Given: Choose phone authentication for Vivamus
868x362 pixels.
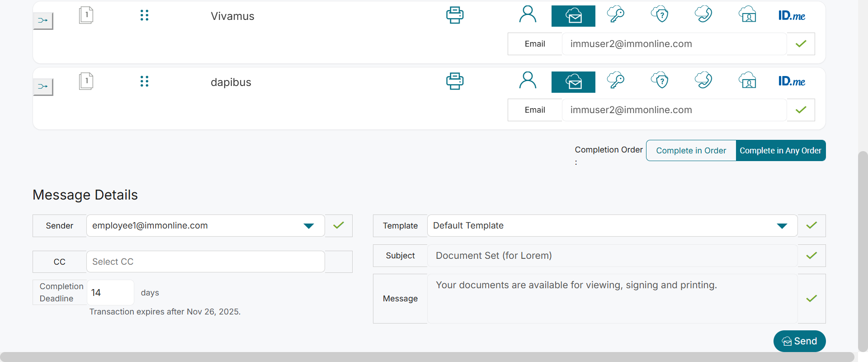Looking at the screenshot, I should [703, 15].
